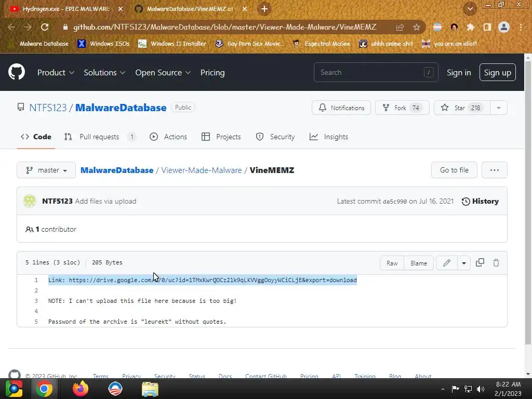Click the browser forward arrow

(x=28, y=27)
